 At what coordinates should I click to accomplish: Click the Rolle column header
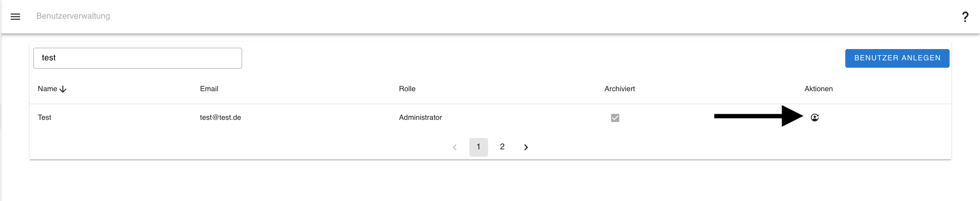[407, 89]
